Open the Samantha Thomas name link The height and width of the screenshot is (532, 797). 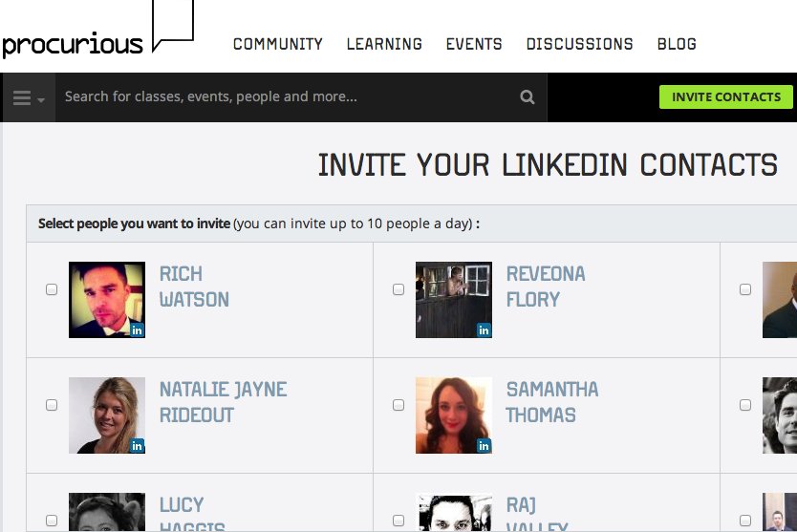552,402
